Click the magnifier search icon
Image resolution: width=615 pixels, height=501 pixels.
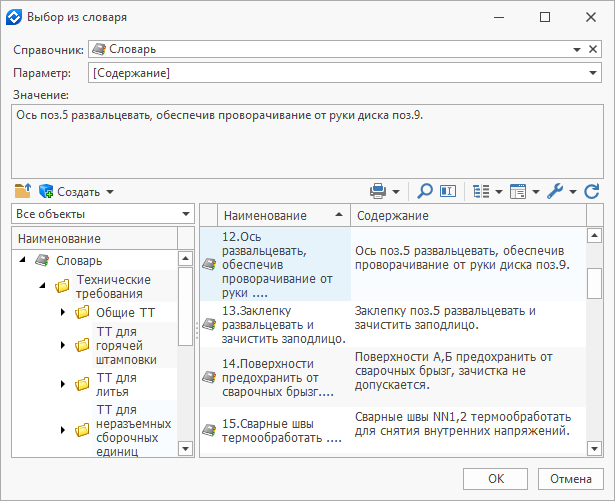pyautogui.click(x=425, y=191)
